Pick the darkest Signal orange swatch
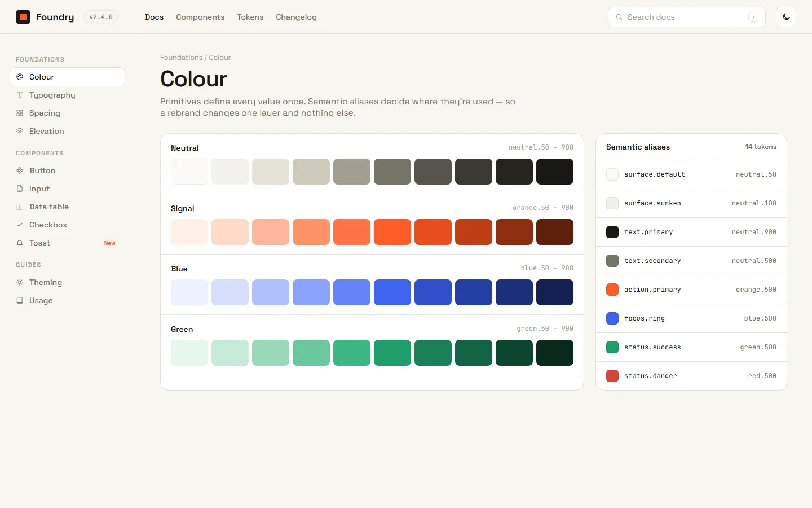Screen dimensions: 812x508 click(x=555, y=232)
